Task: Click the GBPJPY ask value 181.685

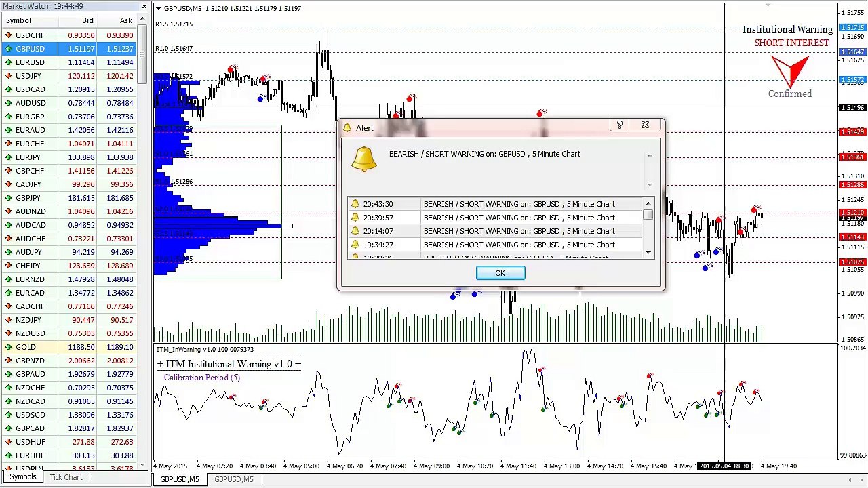Action: tap(120, 198)
